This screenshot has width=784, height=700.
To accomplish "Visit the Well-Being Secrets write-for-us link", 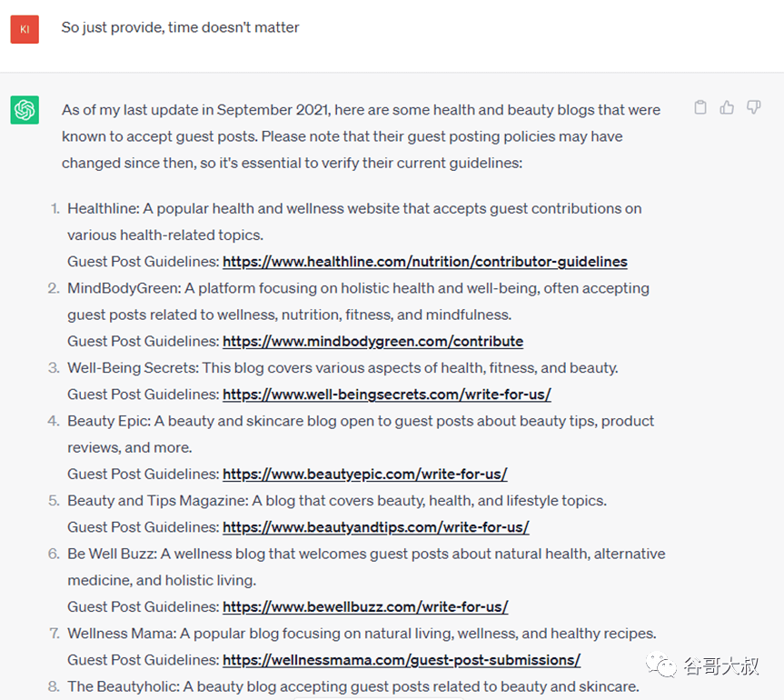I will (386, 395).
